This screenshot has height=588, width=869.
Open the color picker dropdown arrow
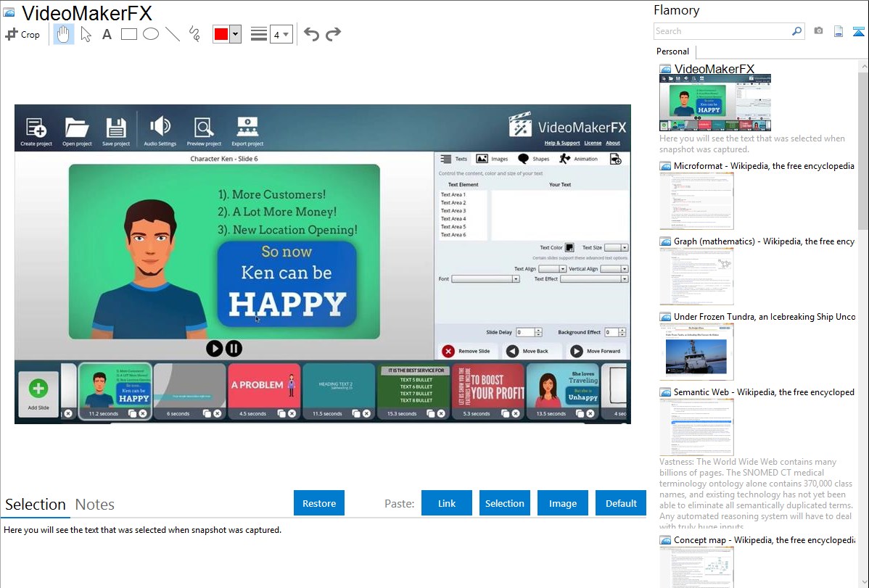point(235,34)
